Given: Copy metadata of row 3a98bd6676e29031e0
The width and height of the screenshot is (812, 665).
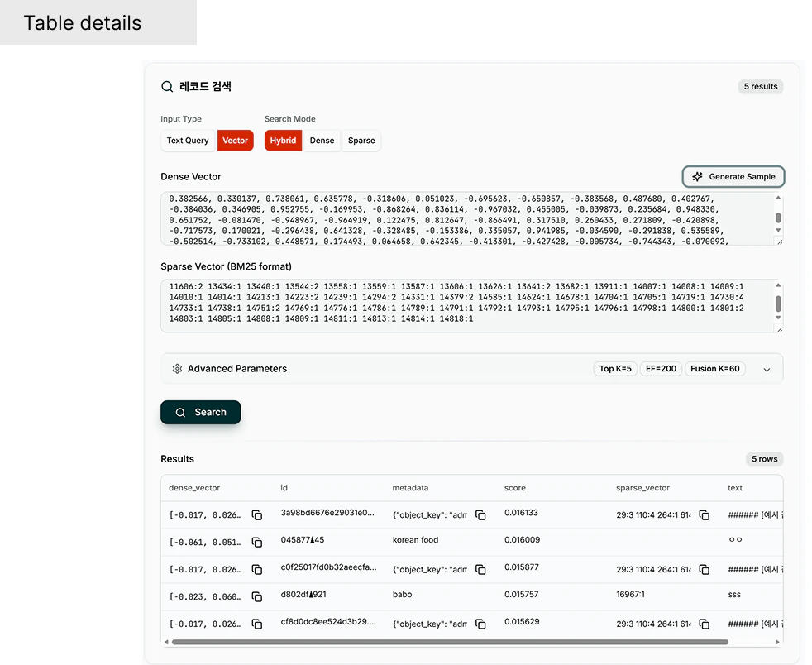Looking at the screenshot, I should click(480, 514).
